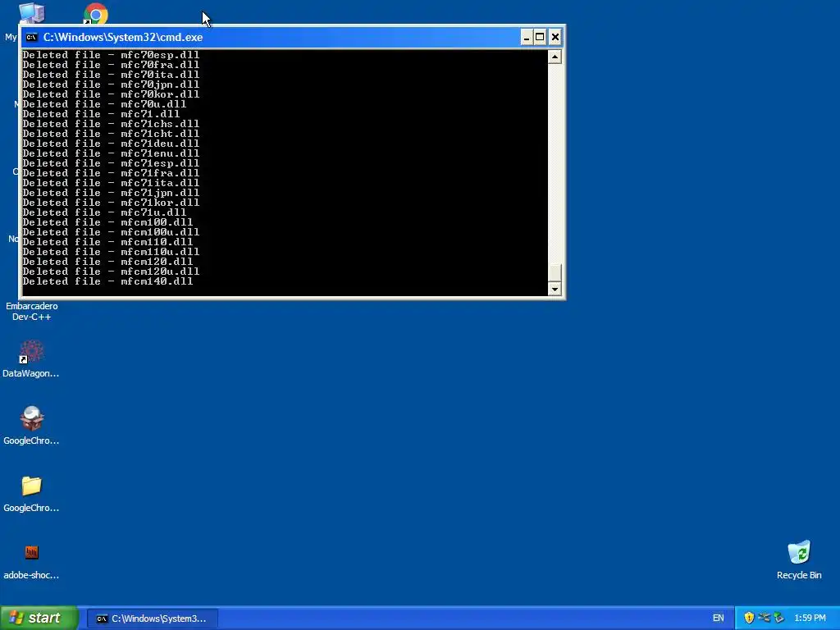840x630 pixels.
Task: Click the 'DataWagon...' icon label
Action: pyautogui.click(x=31, y=373)
